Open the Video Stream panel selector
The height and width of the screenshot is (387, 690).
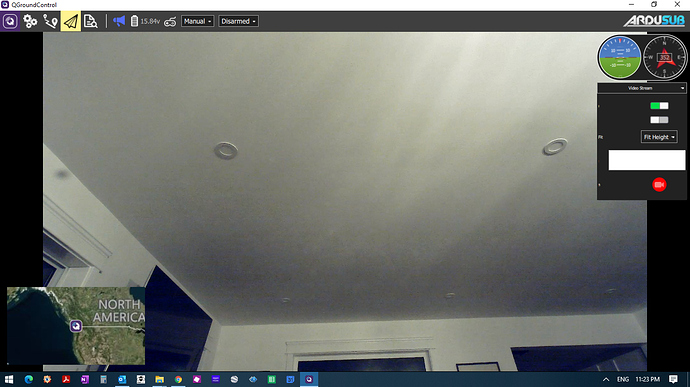pyautogui.click(x=642, y=88)
